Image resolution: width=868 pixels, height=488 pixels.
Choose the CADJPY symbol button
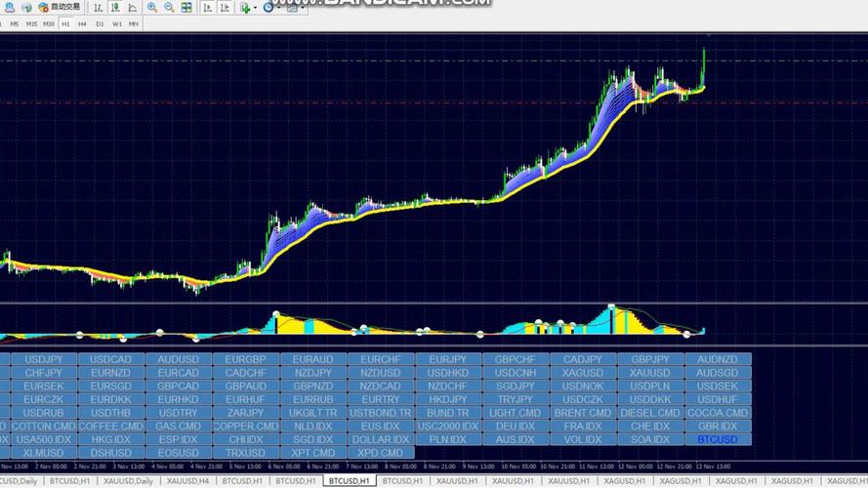[583, 359]
